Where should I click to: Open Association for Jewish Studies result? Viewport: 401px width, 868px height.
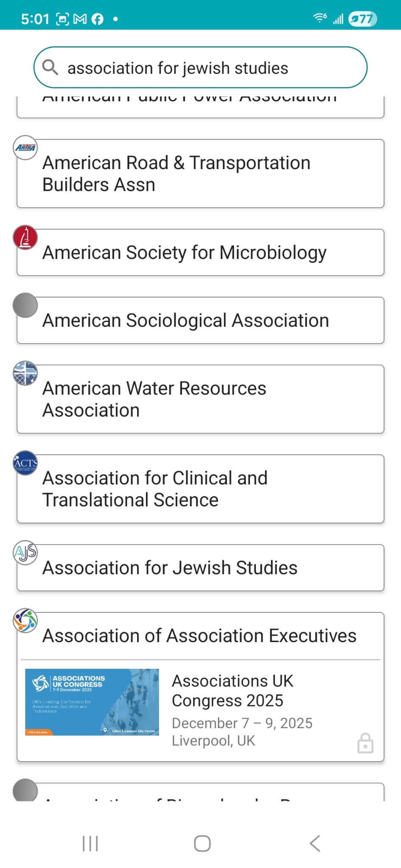(199, 568)
